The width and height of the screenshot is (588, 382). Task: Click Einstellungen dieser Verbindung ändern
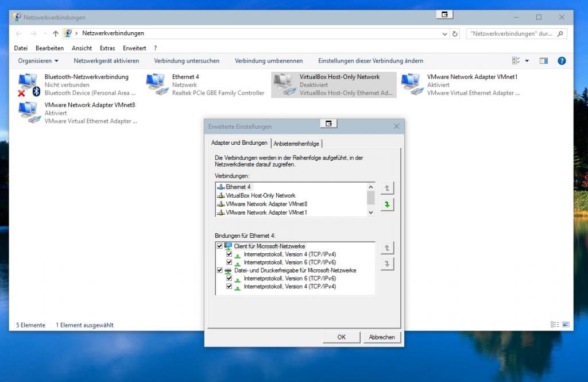[x=370, y=61]
